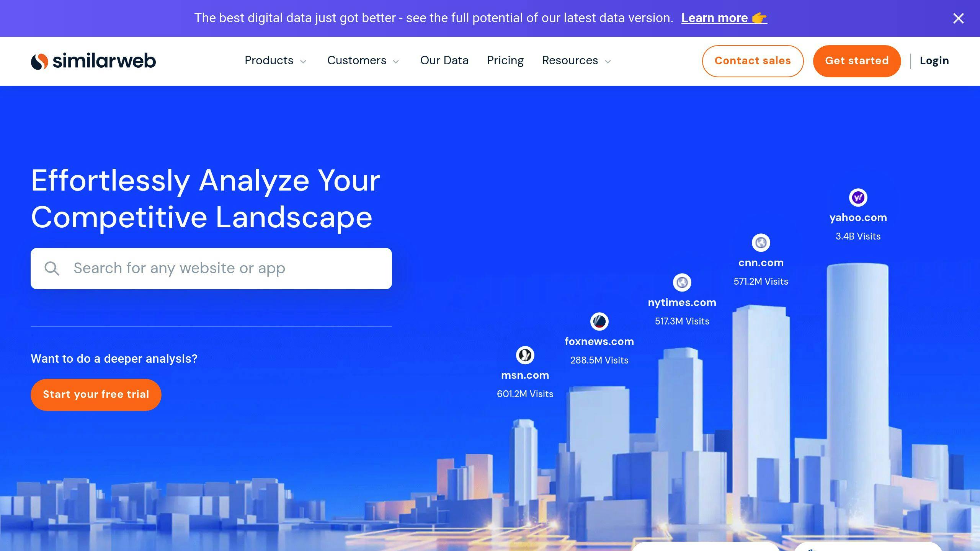Click the website search input field
The width and height of the screenshot is (980, 551).
coord(211,268)
